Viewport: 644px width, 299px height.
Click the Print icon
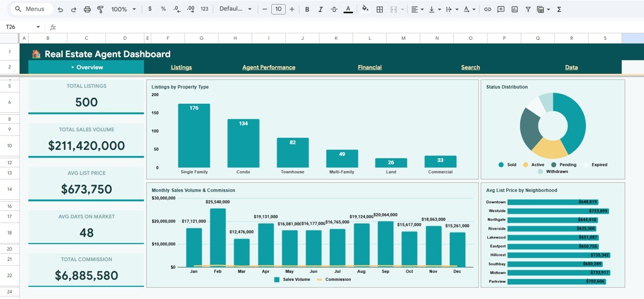click(88, 9)
